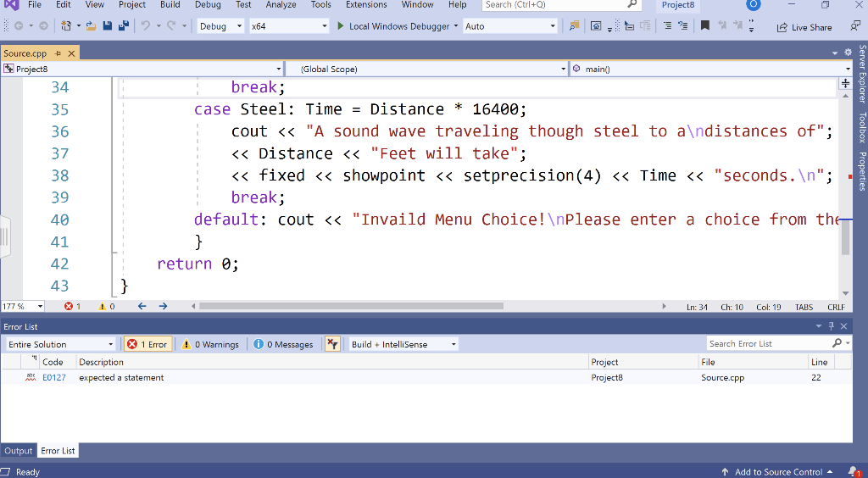Open the Debug menu
Viewport: 868px width, 478px height.
click(x=208, y=4)
